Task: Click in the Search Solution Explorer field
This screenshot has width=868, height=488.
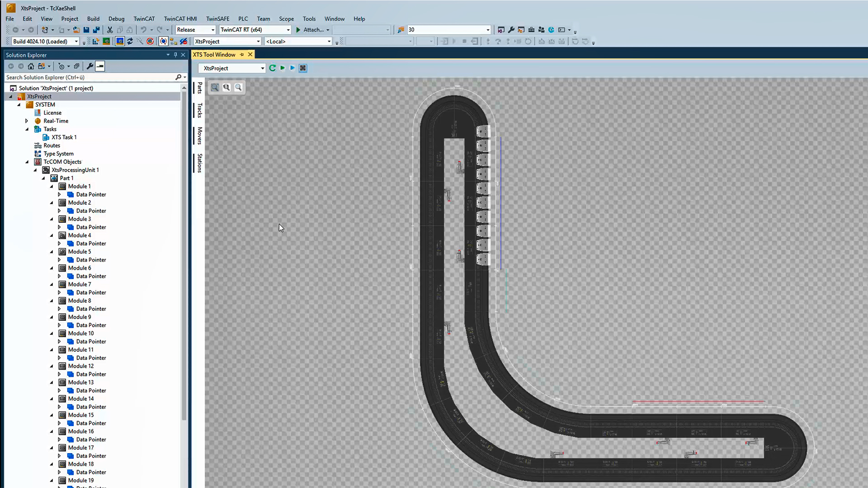Action: tap(90, 77)
